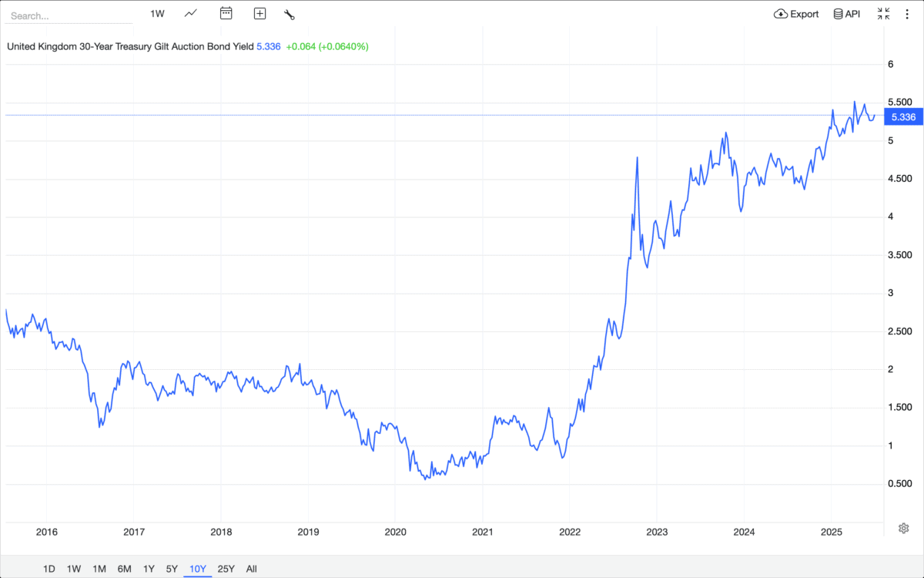Screen dimensions: 924x578
Task: Open the three-dot more options menu
Action: pos(906,14)
